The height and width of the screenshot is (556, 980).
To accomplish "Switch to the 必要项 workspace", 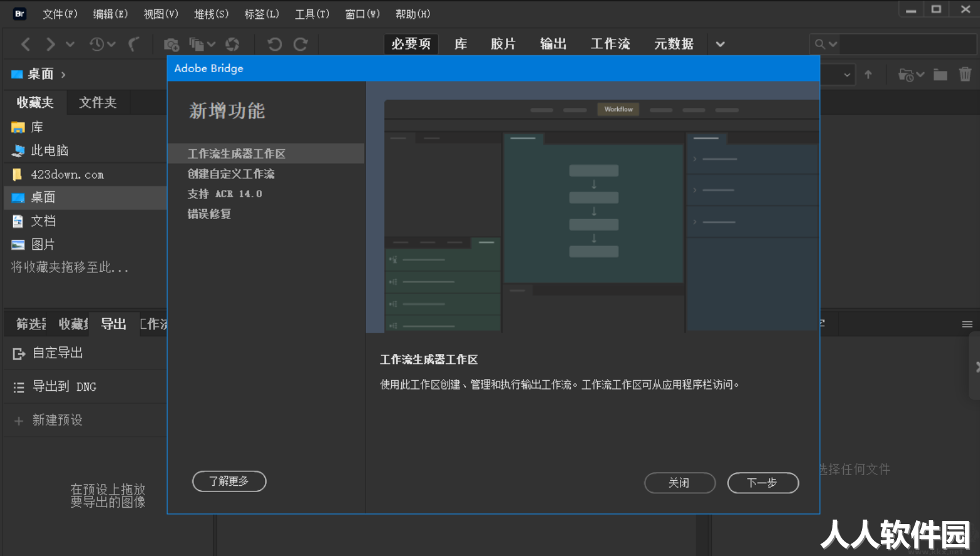I will coord(411,44).
